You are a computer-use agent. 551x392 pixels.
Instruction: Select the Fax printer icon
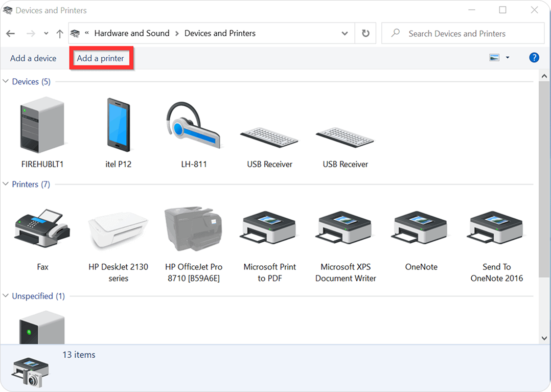tap(42, 228)
